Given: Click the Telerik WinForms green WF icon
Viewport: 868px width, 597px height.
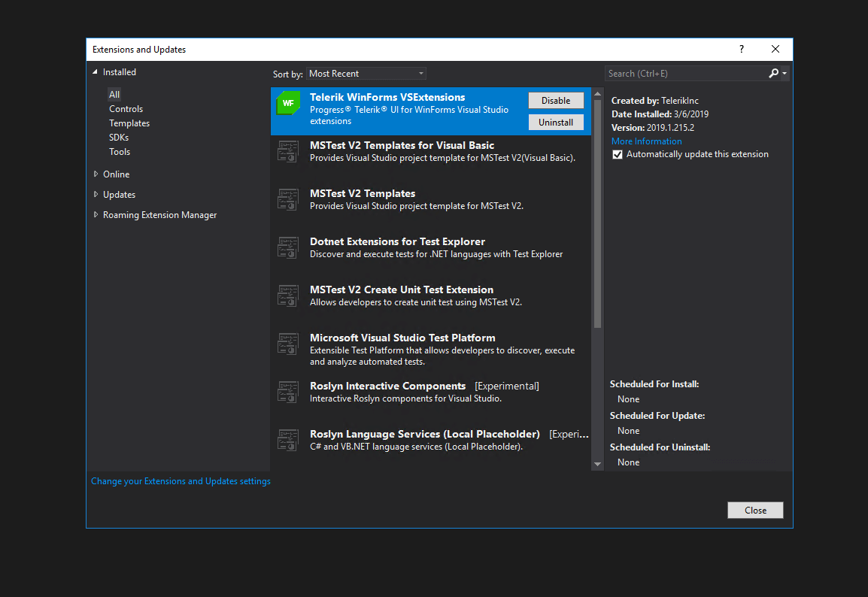Looking at the screenshot, I should 288,103.
